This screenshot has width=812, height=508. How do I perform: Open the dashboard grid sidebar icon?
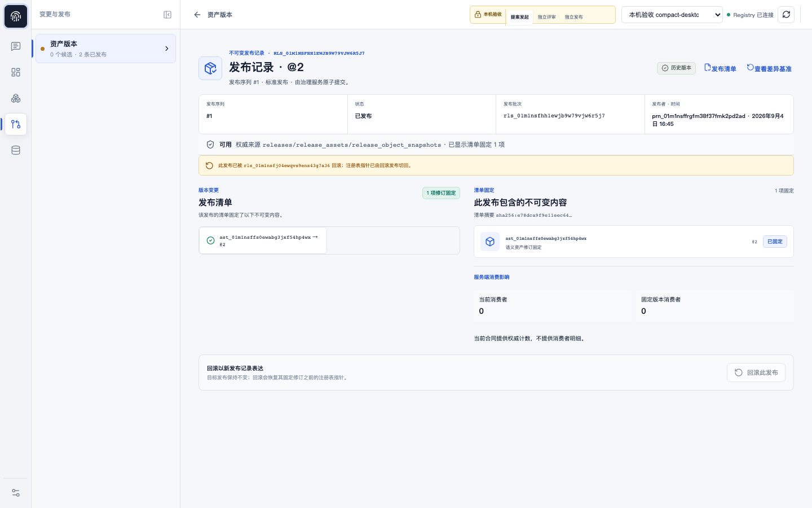pos(16,72)
